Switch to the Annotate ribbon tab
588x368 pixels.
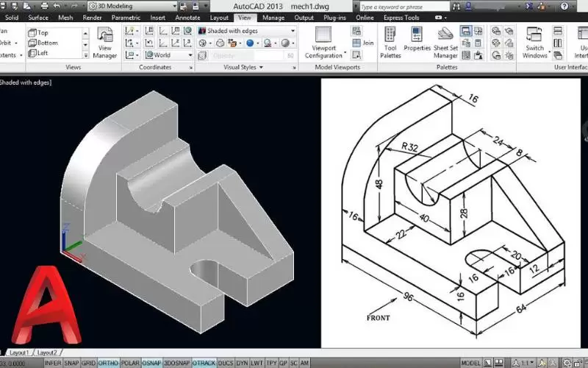[189, 18]
